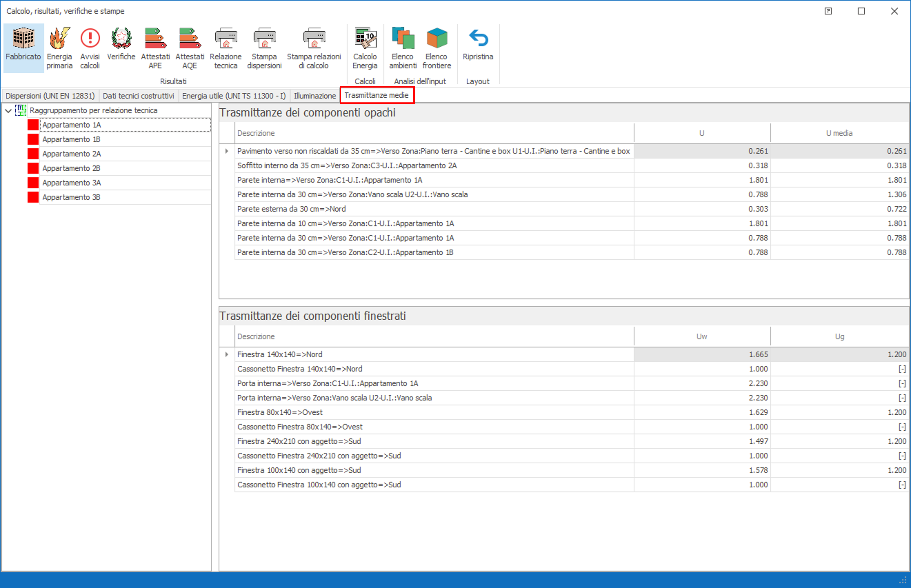Select the Parete esterna da 30 cm Nord row
Viewport: 911px width, 588px height.
291,209
